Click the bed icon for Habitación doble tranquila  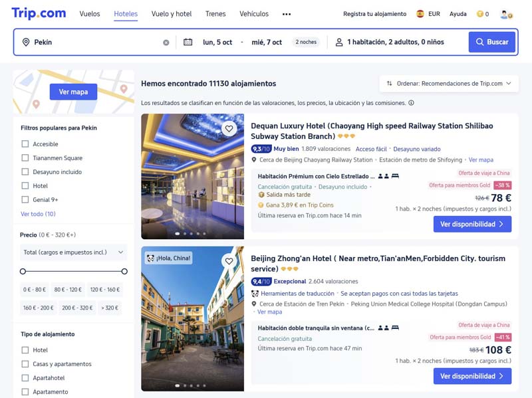[x=395, y=328]
